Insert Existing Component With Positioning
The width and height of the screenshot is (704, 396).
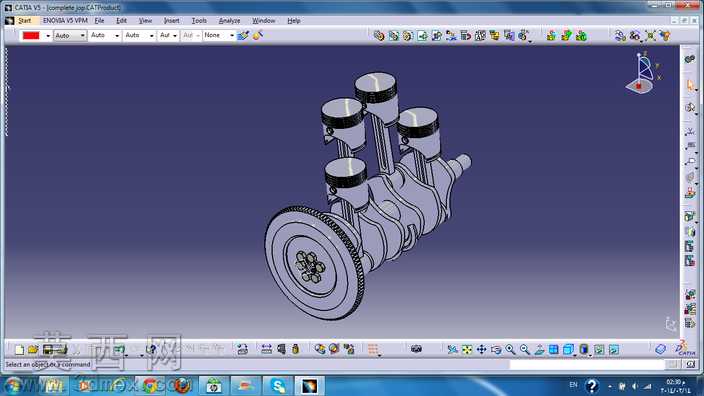(436, 35)
